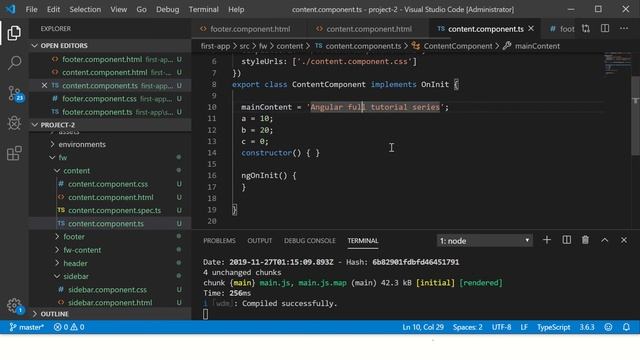Close the terminal panel
This screenshot has width=640, height=360.
[624, 240]
